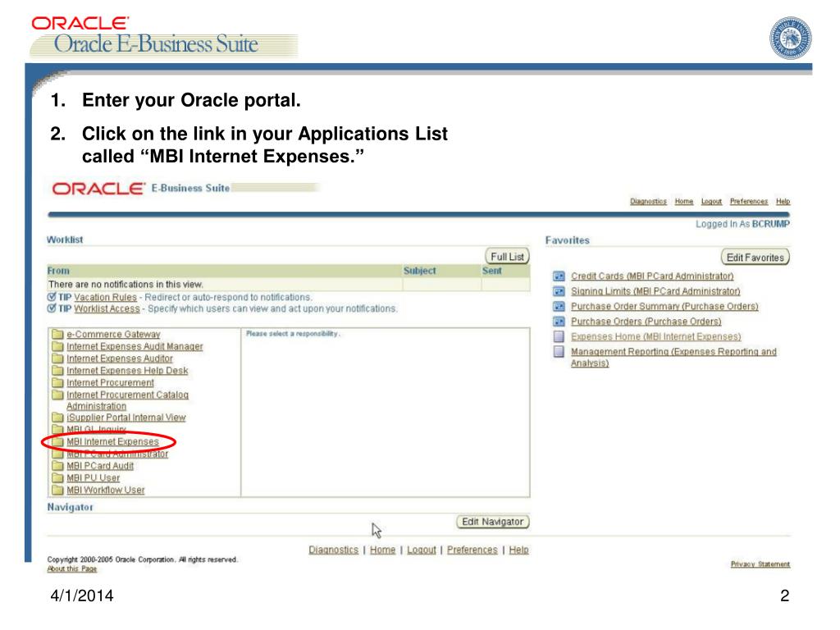Click Home in the footer links

pos(382,550)
